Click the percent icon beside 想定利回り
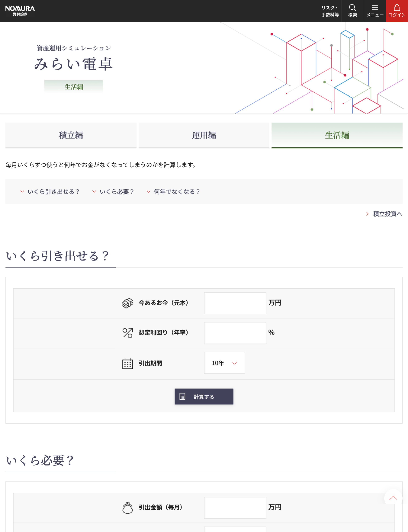This screenshot has height=532, width=408. 128,333
